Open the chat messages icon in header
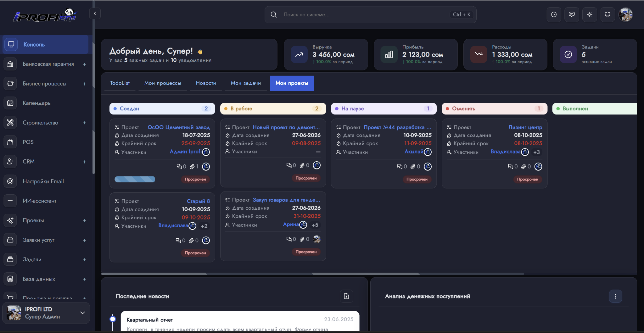 pyautogui.click(x=572, y=14)
